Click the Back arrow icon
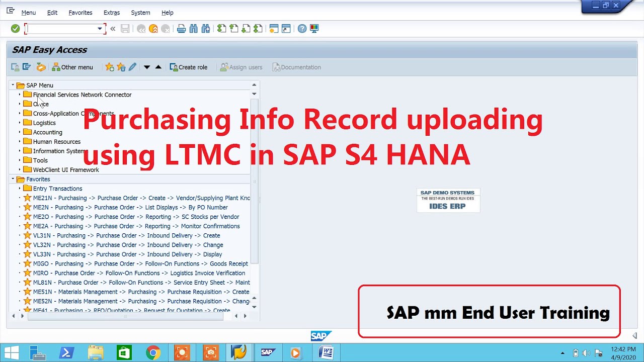The image size is (644, 362). coord(141,29)
